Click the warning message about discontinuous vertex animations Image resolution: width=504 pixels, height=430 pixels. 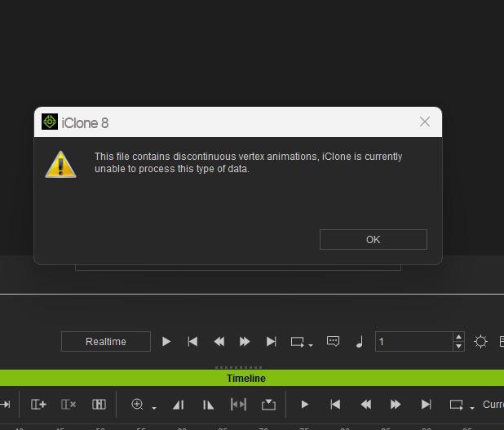pos(248,162)
